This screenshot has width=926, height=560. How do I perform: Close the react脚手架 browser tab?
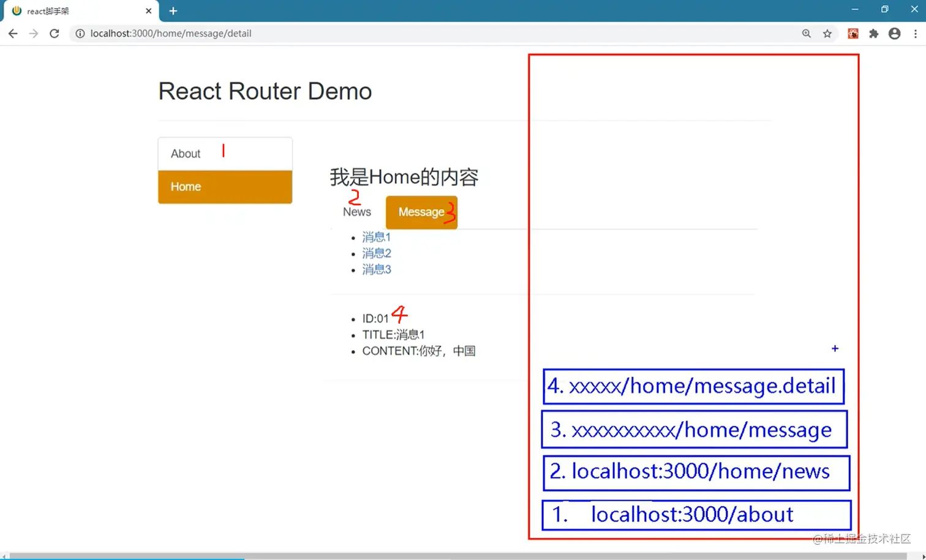(148, 11)
